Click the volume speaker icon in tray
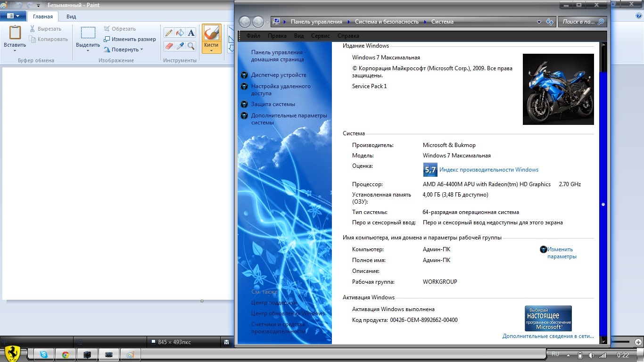 591,355
